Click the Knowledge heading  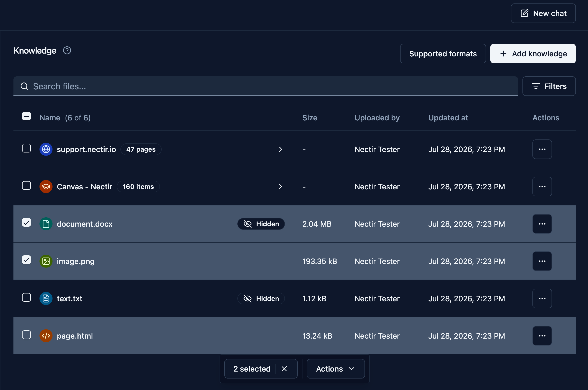click(x=35, y=51)
